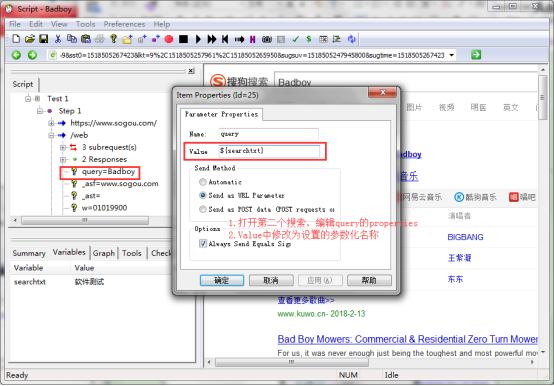Toggle Always Send Equals Sign checkbox
This screenshot has width=554, height=386.
point(203,243)
